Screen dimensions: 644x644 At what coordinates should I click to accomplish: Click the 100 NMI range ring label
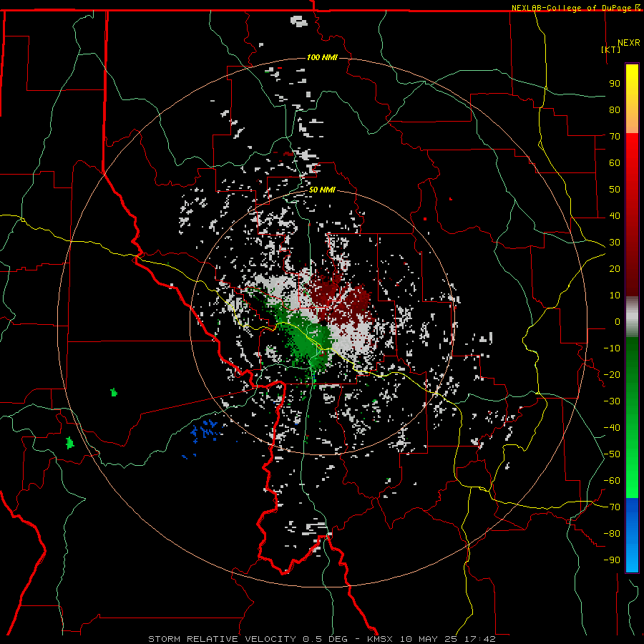pyautogui.click(x=322, y=57)
